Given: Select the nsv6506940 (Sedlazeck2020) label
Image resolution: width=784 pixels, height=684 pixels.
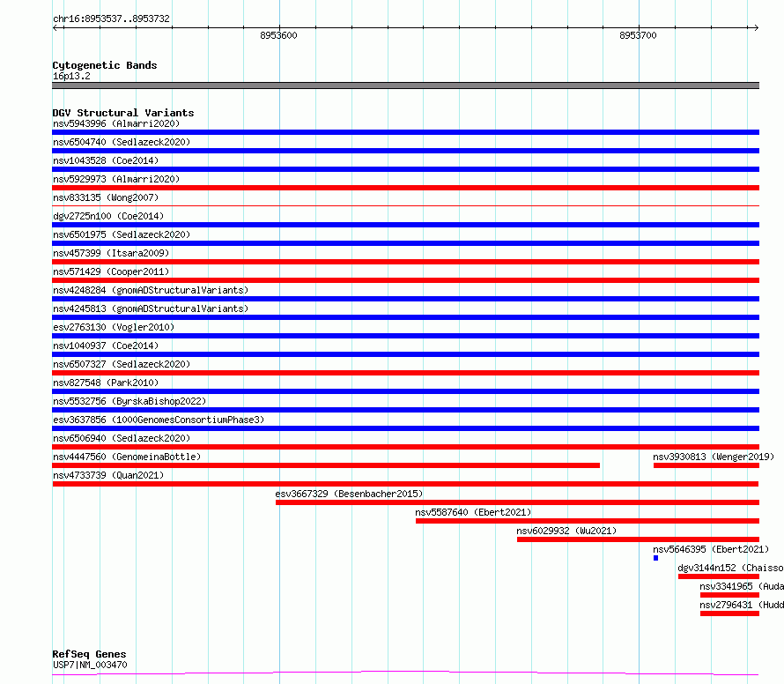Looking at the screenshot, I should [x=122, y=438].
